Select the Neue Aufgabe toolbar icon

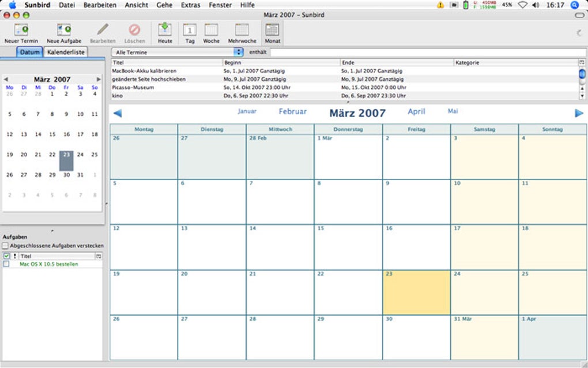point(63,29)
